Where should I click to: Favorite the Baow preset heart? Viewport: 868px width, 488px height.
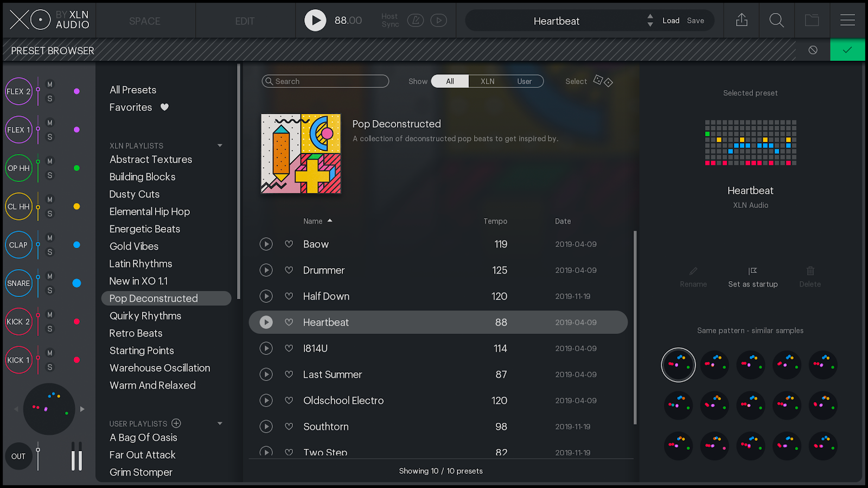pos(289,244)
